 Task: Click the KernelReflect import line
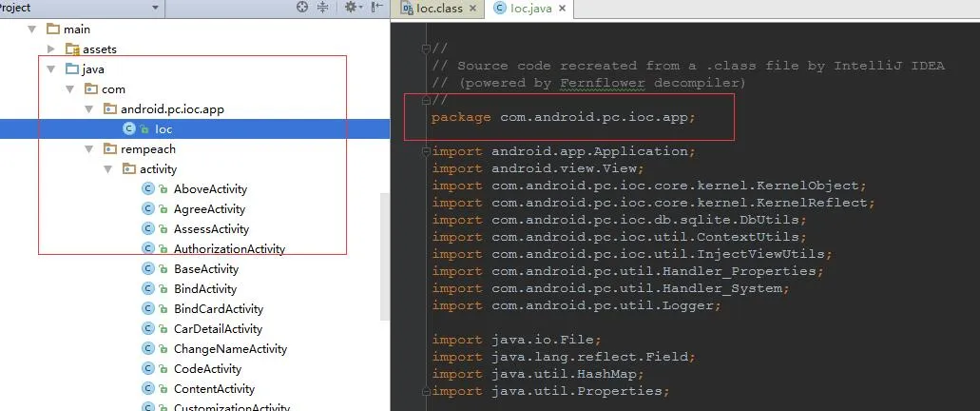pos(654,203)
